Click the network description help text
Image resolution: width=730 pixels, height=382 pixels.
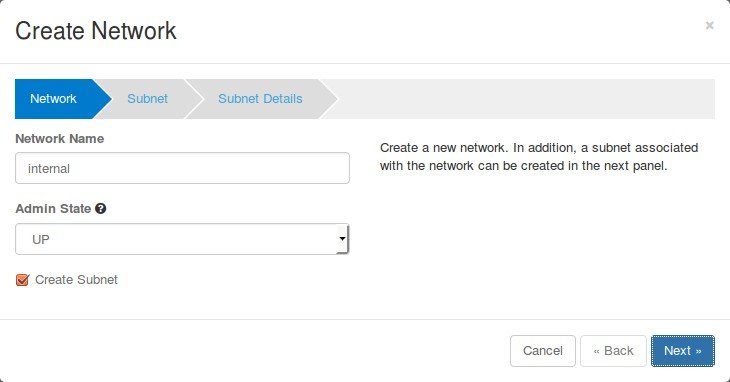coord(539,157)
